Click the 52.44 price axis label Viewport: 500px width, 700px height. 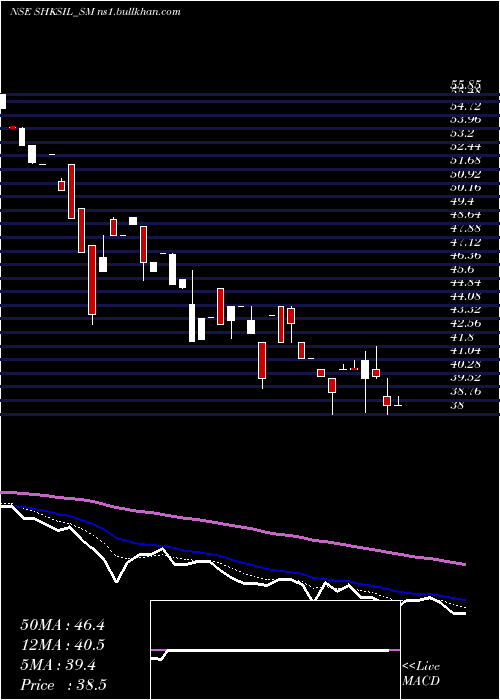(x=465, y=146)
